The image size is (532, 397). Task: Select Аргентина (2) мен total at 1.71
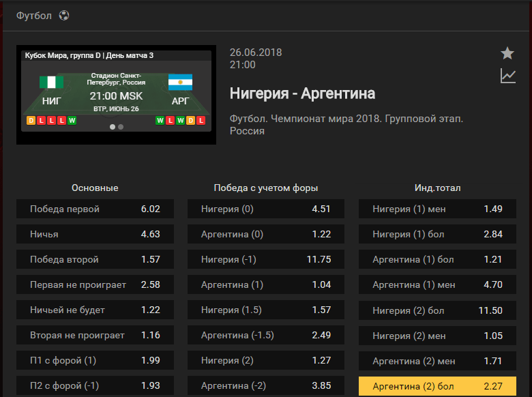(437, 361)
